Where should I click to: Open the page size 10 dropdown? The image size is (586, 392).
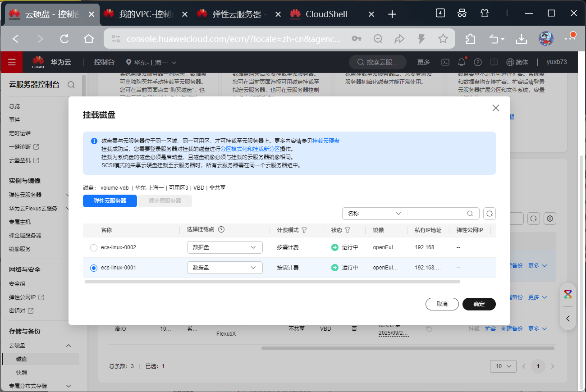click(503, 366)
